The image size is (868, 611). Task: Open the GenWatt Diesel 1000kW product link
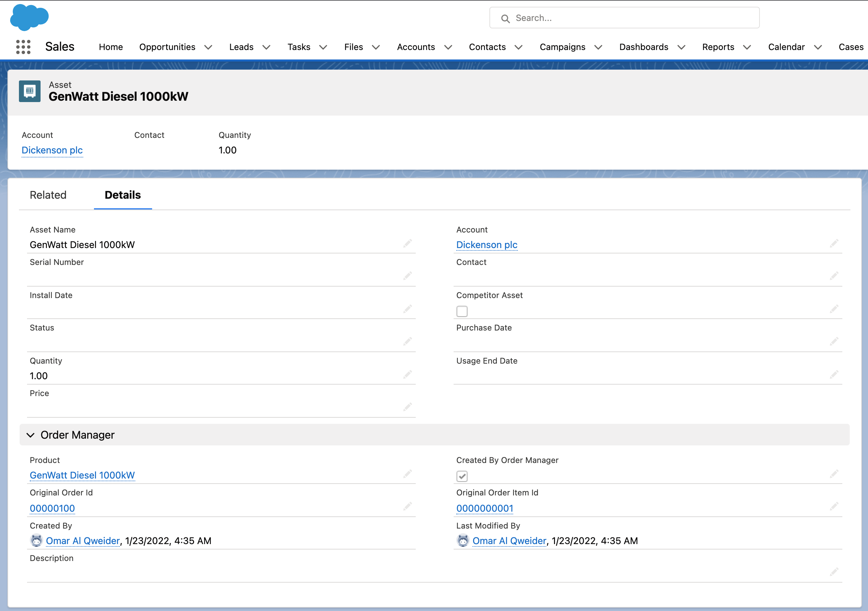pyautogui.click(x=82, y=475)
